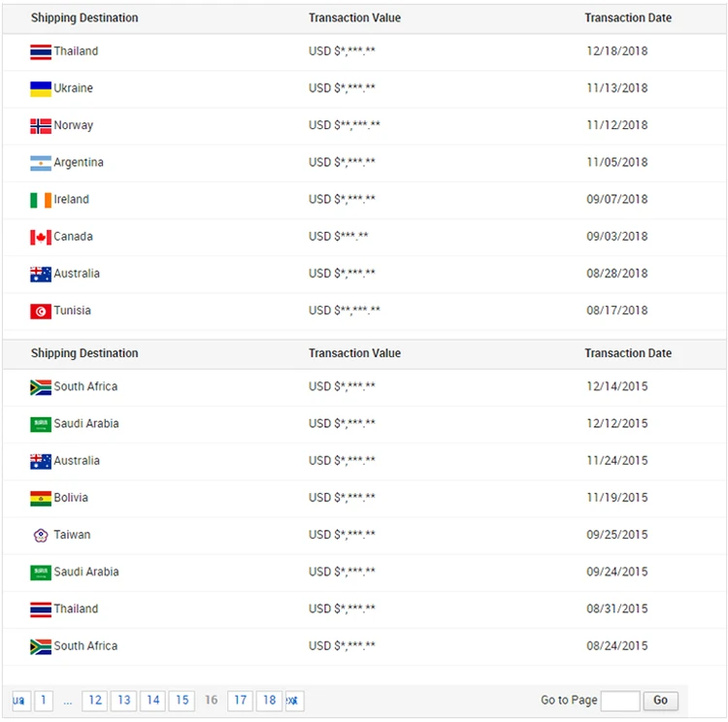Open page 12 of transactions

coord(94,700)
